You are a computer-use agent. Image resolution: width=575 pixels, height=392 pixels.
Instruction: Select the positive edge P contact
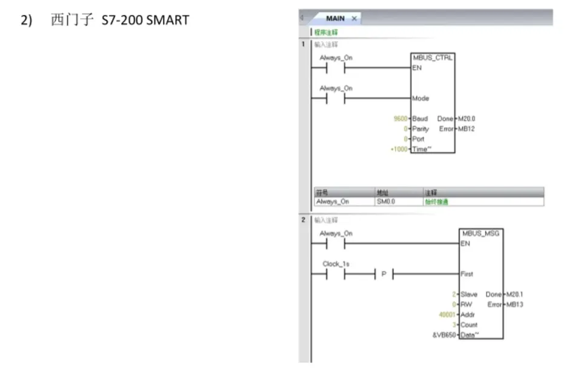pos(384,274)
